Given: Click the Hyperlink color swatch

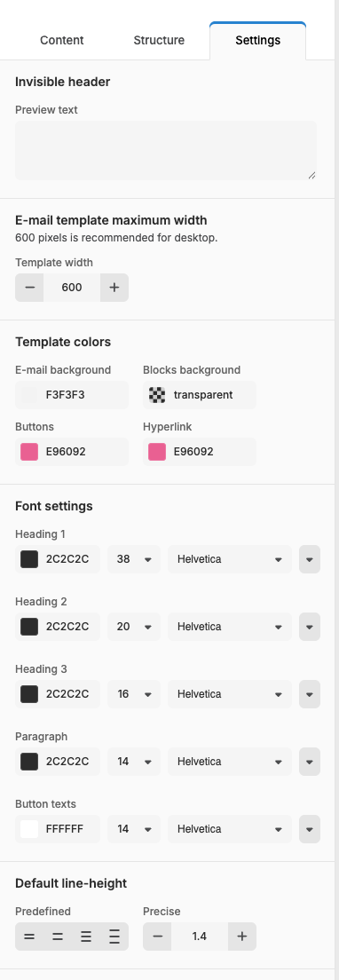Looking at the screenshot, I should (157, 451).
